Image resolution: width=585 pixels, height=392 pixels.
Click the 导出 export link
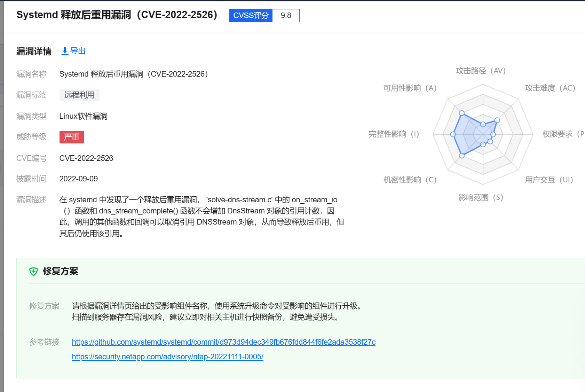tap(78, 51)
